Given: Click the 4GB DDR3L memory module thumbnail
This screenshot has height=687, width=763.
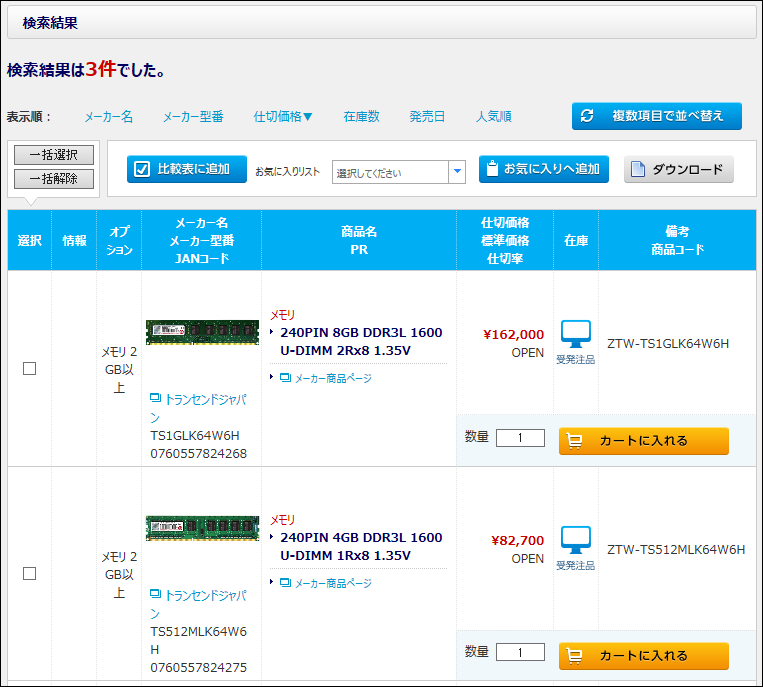Looking at the screenshot, I should point(202,528).
